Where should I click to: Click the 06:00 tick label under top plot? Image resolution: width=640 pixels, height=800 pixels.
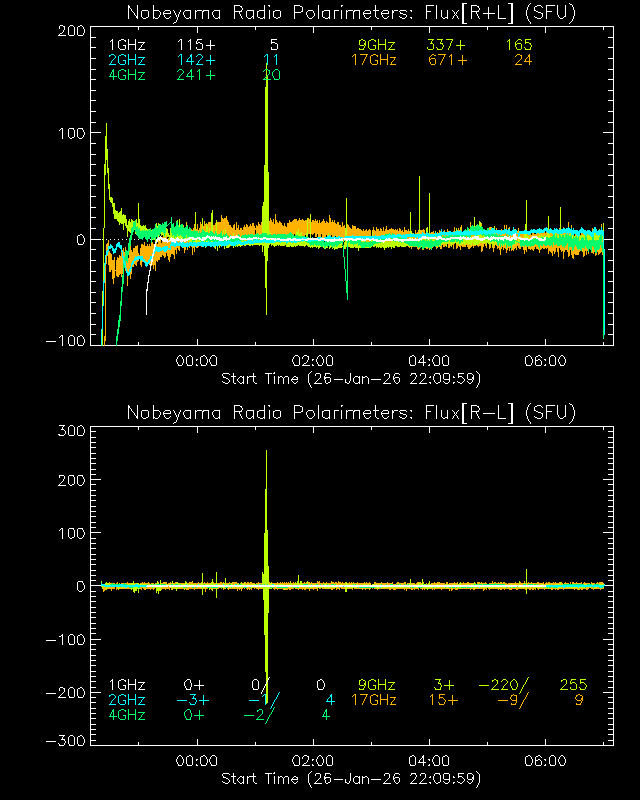click(547, 361)
